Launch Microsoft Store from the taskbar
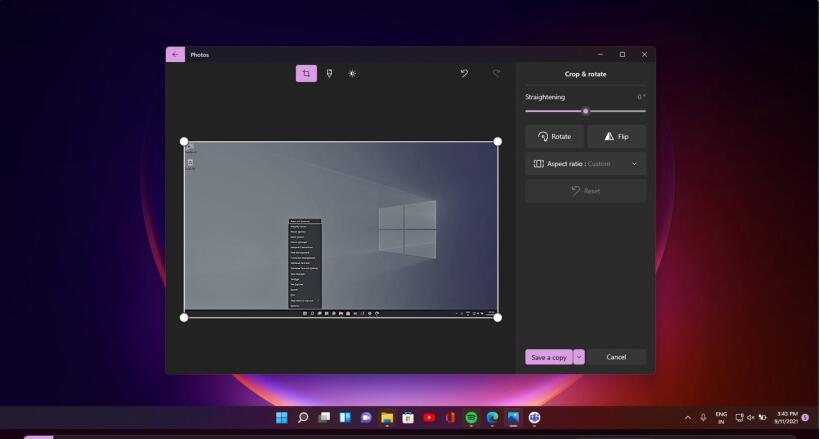Screen dimensions: 820x439 (408, 418)
